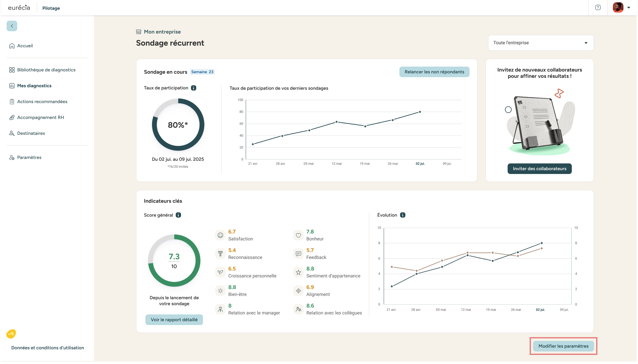
Task: Select Destinataires menu item
Action: point(31,133)
